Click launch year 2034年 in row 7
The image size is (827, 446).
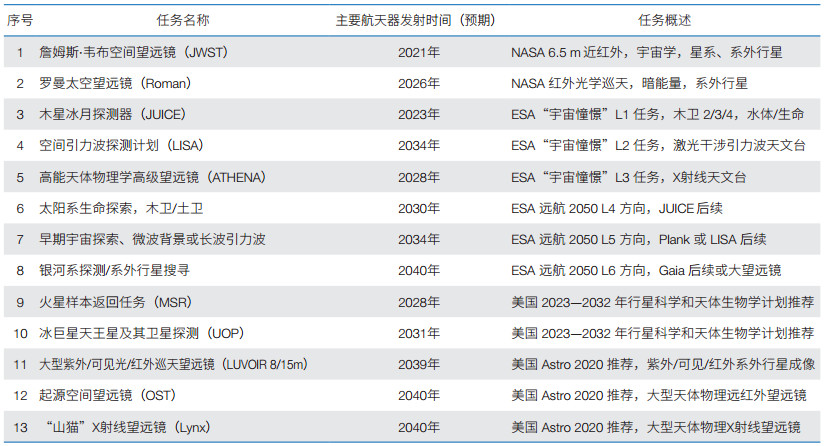click(419, 239)
